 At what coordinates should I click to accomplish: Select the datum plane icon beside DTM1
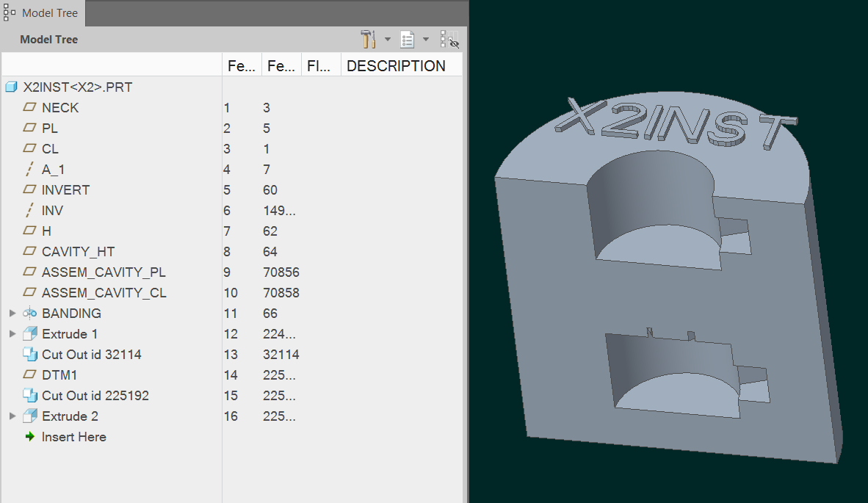[x=29, y=374]
